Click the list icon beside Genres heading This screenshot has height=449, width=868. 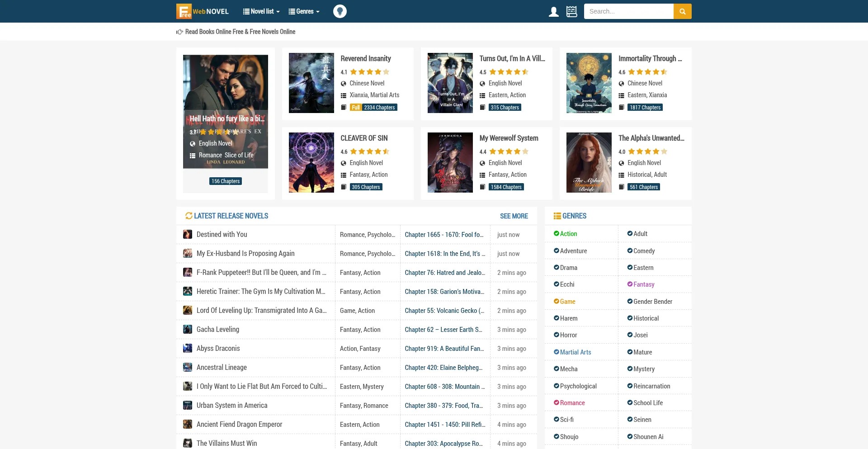coord(557,216)
